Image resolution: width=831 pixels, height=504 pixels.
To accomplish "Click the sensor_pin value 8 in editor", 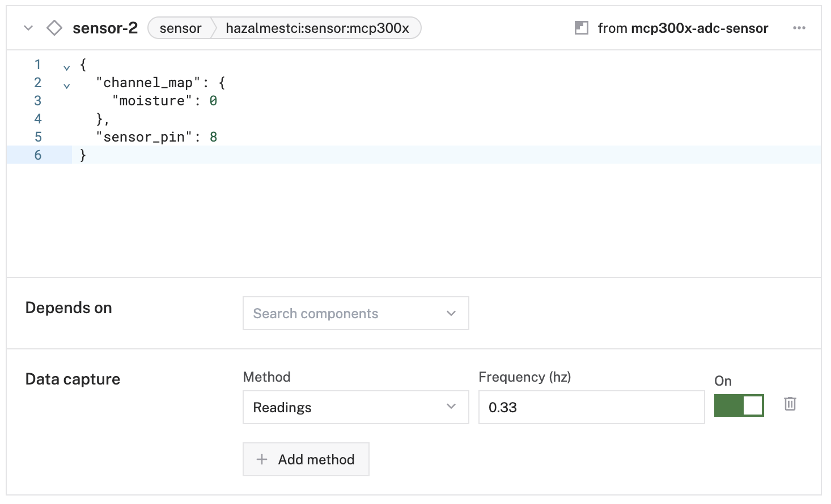I will coord(213,137).
